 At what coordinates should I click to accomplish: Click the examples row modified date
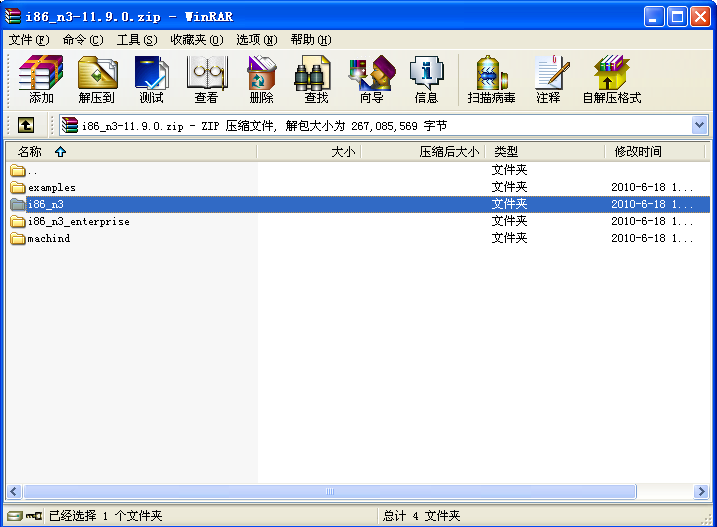(652, 187)
